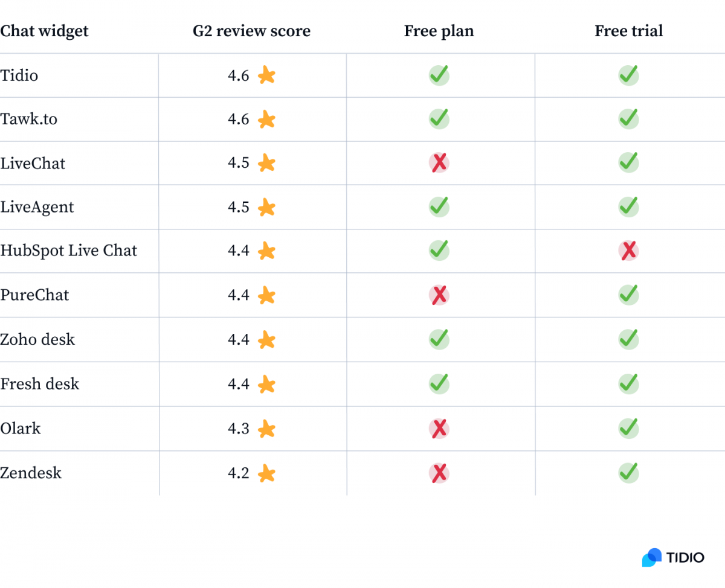Image resolution: width=725 pixels, height=588 pixels.
Task: Click the Fresh desk row label
Action: click(x=39, y=384)
